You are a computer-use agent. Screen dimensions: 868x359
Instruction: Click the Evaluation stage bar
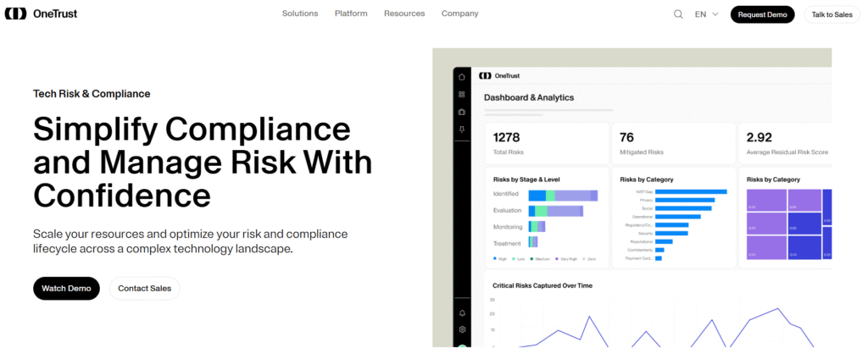pos(556,211)
